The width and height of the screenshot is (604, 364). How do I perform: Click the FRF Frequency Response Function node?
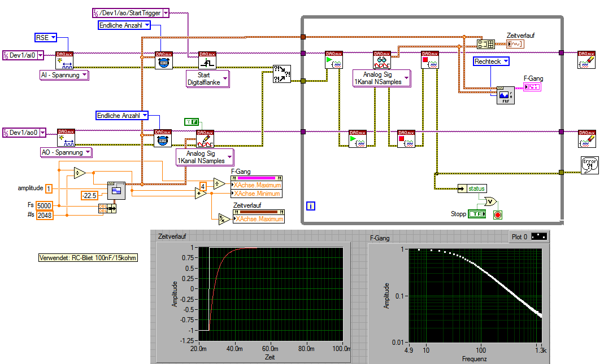point(505,95)
